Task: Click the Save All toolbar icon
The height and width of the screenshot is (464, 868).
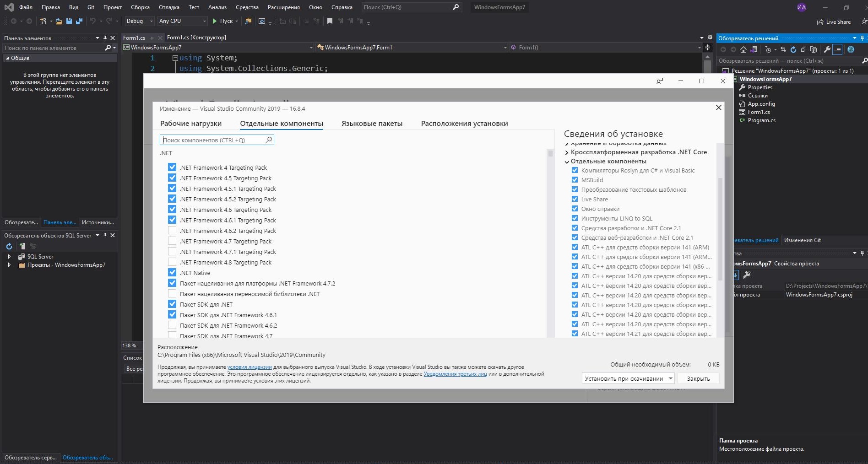Action: [79, 21]
